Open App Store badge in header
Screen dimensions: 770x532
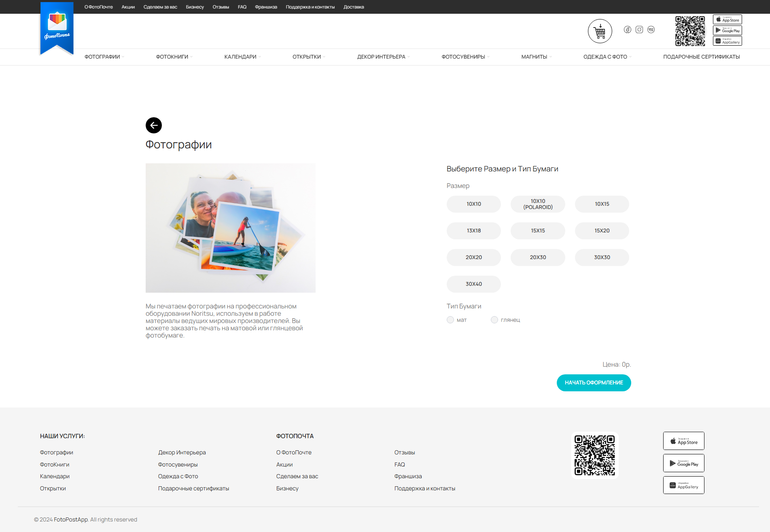coord(728,19)
